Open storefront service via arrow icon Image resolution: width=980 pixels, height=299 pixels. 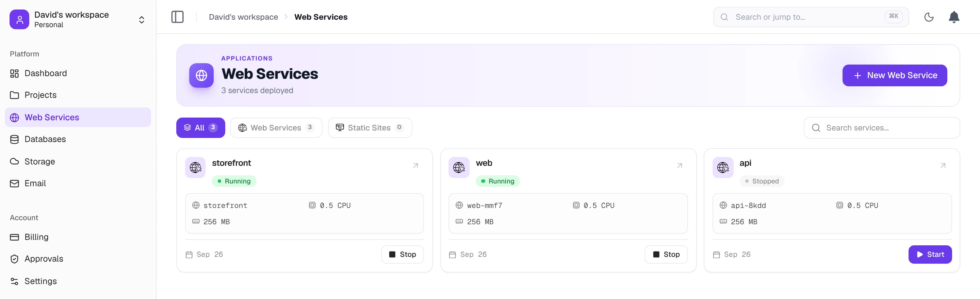[415, 166]
